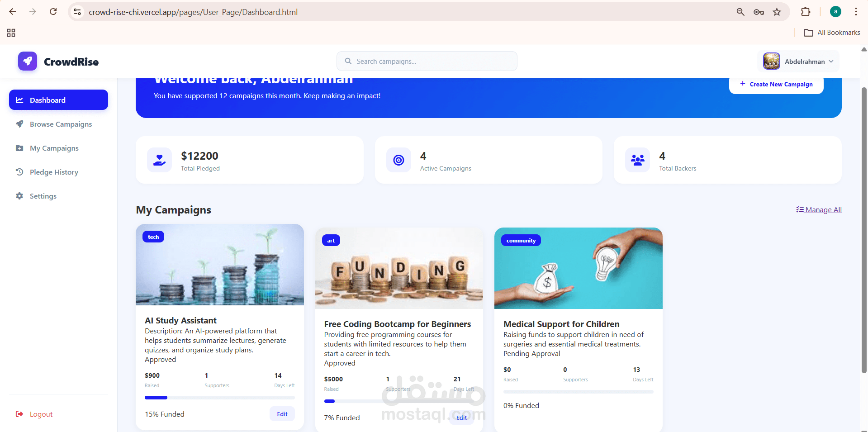Open the Abdelrahman account dropdown
Image resolution: width=868 pixels, height=432 pixels.
click(798, 61)
